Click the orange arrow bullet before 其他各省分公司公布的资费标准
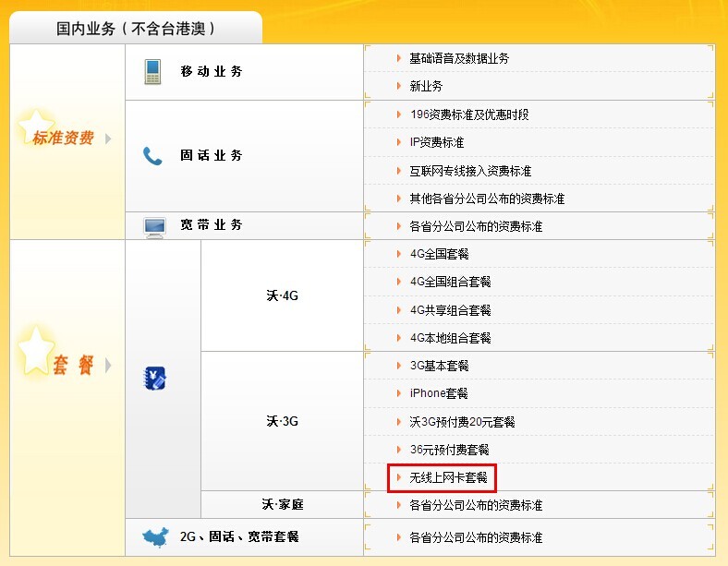 tap(399, 199)
